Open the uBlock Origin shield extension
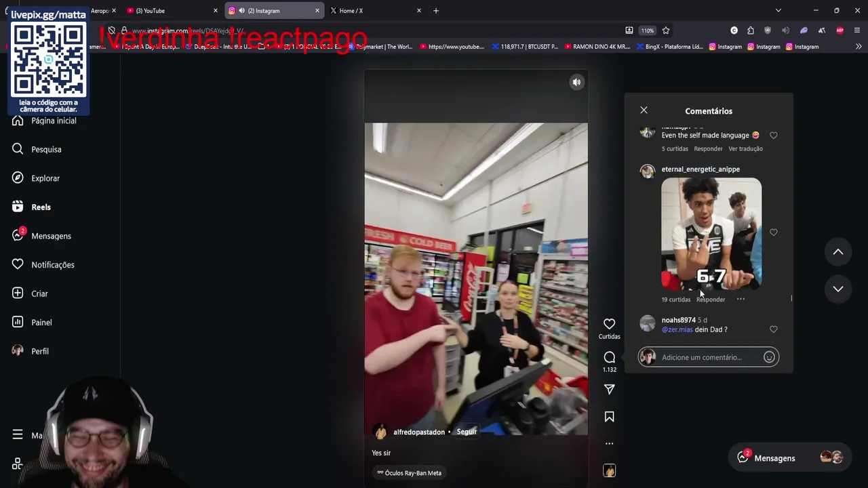Screen dimensions: 868x488 (x=768, y=30)
